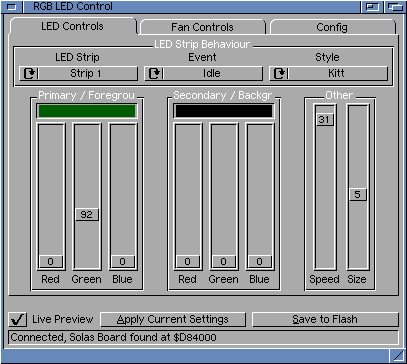Click the Primary Red slider knob showing 0
The height and width of the screenshot is (364, 407).
click(x=51, y=262)
